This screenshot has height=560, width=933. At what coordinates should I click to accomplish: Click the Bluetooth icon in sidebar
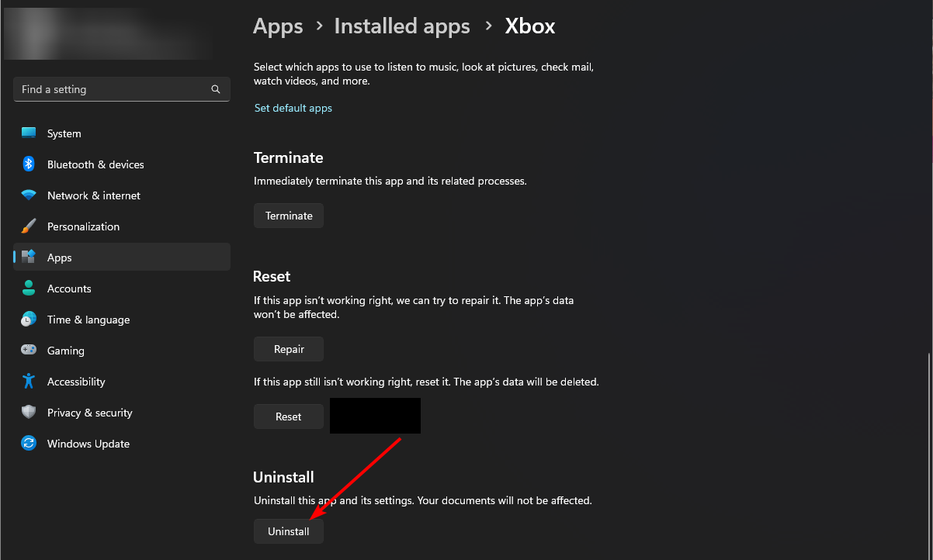coord(29,164)
